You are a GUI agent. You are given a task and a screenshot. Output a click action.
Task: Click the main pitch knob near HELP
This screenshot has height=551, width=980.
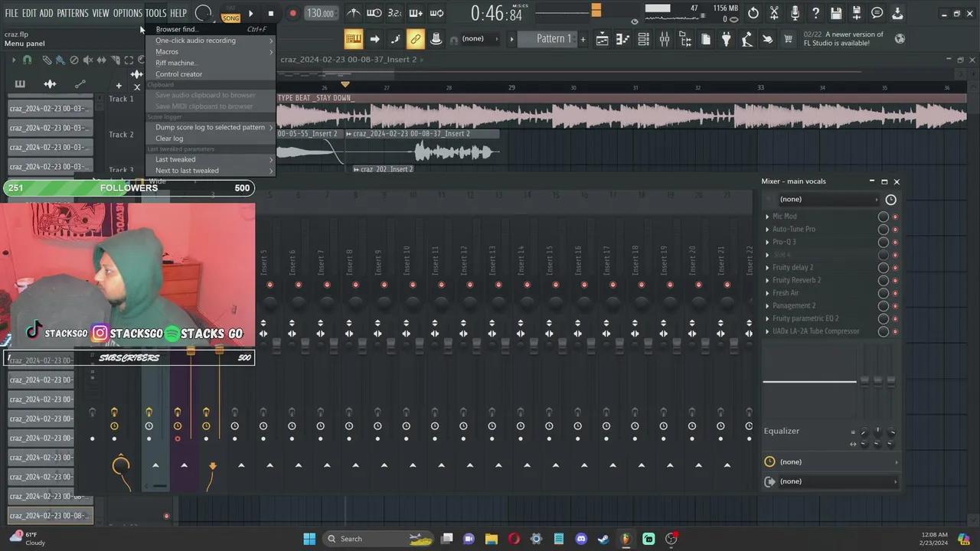coord(204,13)
